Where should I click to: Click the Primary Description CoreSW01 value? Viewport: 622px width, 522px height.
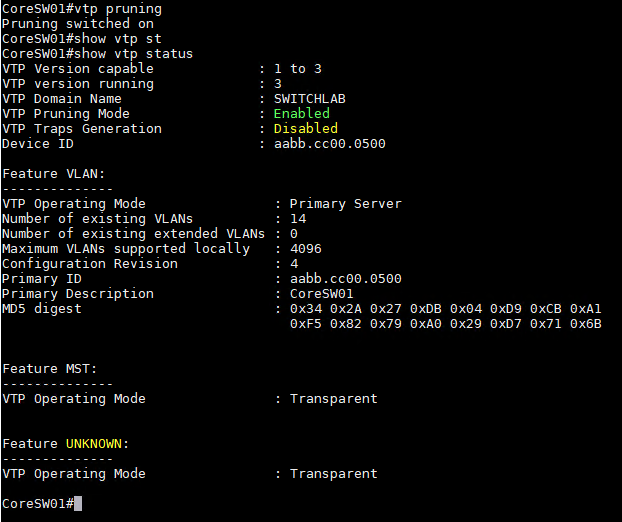tap(321, 294)
